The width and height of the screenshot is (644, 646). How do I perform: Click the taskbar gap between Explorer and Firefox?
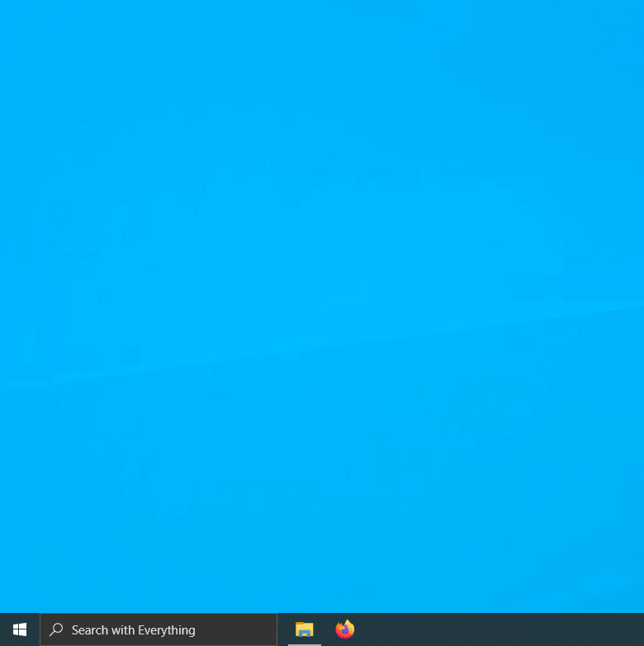click(324, 629)
